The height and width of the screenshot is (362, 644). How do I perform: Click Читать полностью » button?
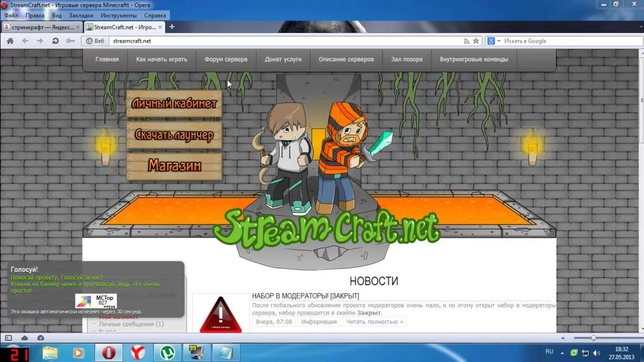click(x=375, y=322)
